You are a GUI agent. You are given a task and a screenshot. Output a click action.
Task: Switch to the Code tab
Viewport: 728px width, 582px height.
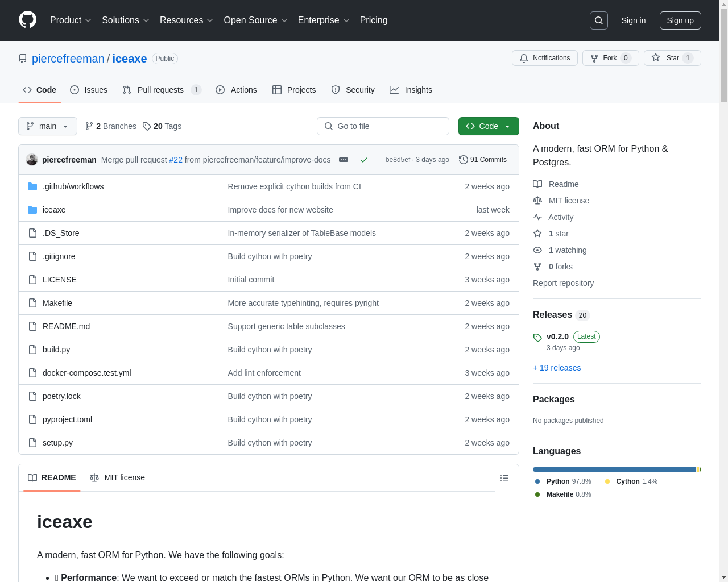pos(40,90)
